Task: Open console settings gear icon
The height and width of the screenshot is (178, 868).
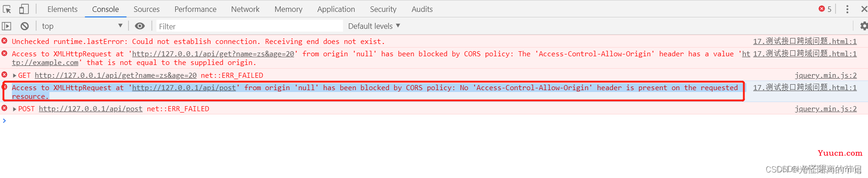Action: 863,26
